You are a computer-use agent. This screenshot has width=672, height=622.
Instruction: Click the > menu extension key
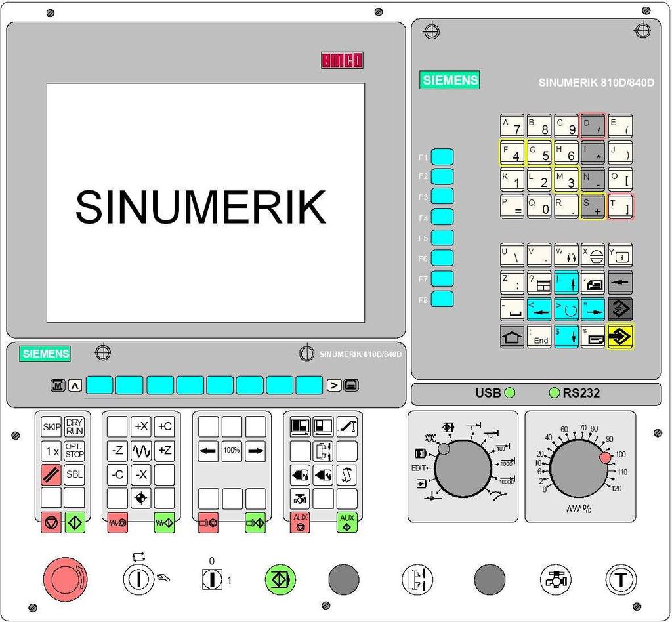pyautogui.click(x=334, y=386)
